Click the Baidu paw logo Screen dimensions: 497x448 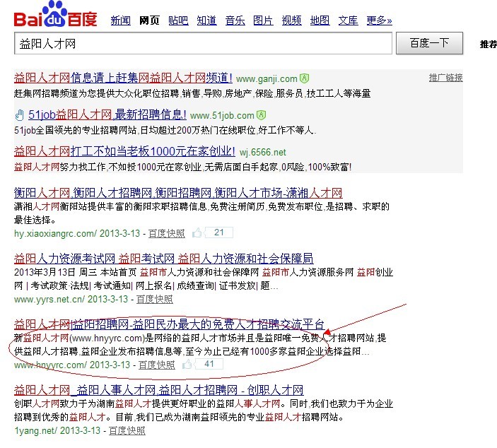coord(55,14)
